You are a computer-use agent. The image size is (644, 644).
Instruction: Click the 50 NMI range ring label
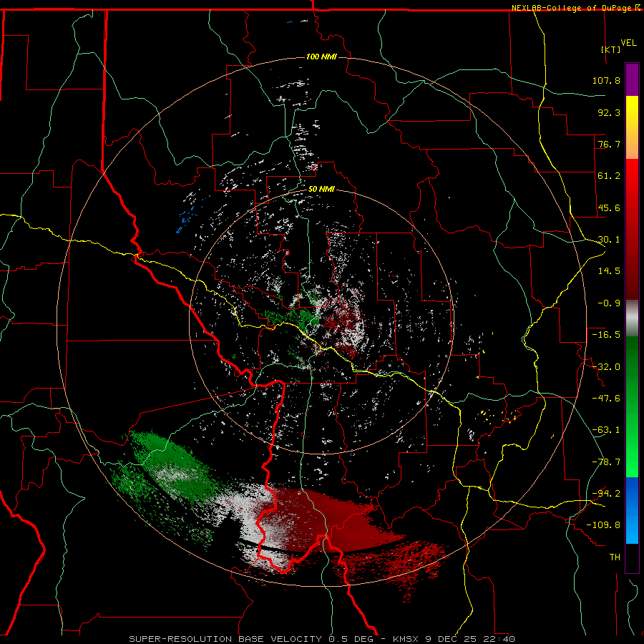click(321, 189)
